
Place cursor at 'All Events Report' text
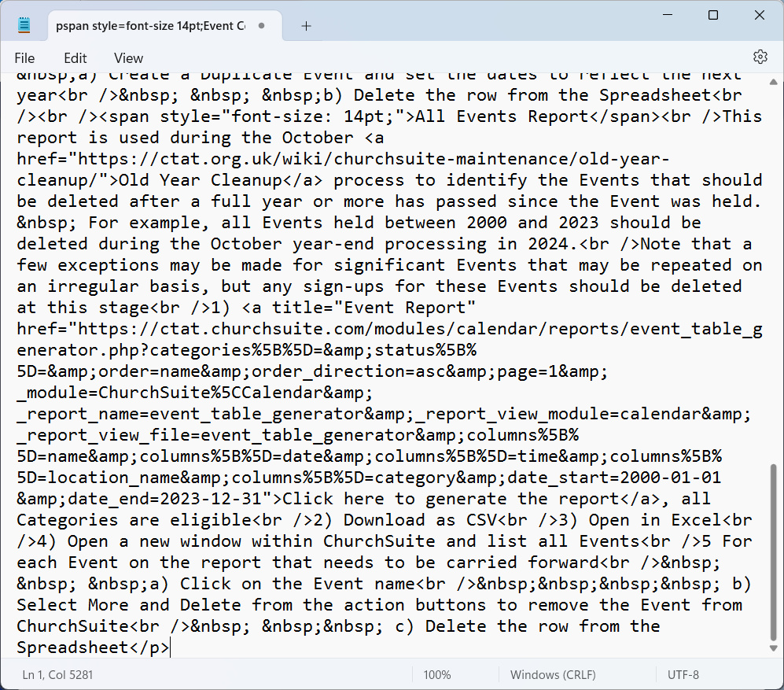click(502, 116)
